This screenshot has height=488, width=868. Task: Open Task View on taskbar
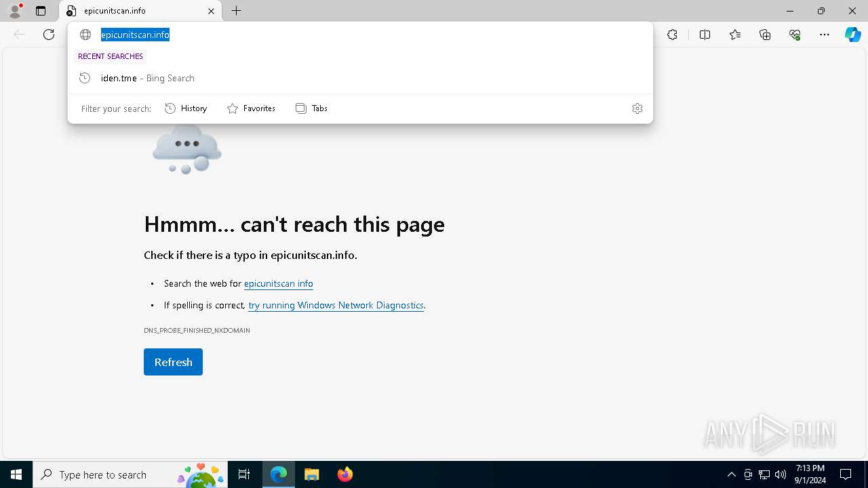(x=245, y=474)
